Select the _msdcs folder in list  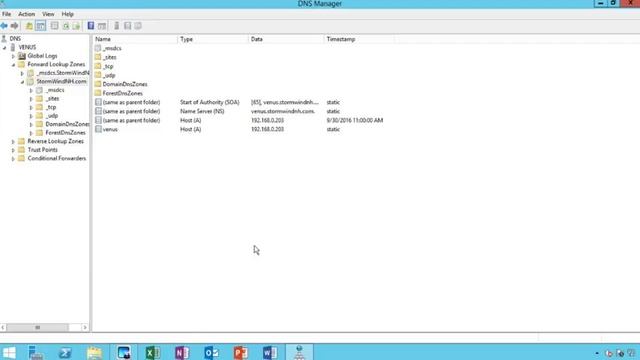[x=112, y=48]
